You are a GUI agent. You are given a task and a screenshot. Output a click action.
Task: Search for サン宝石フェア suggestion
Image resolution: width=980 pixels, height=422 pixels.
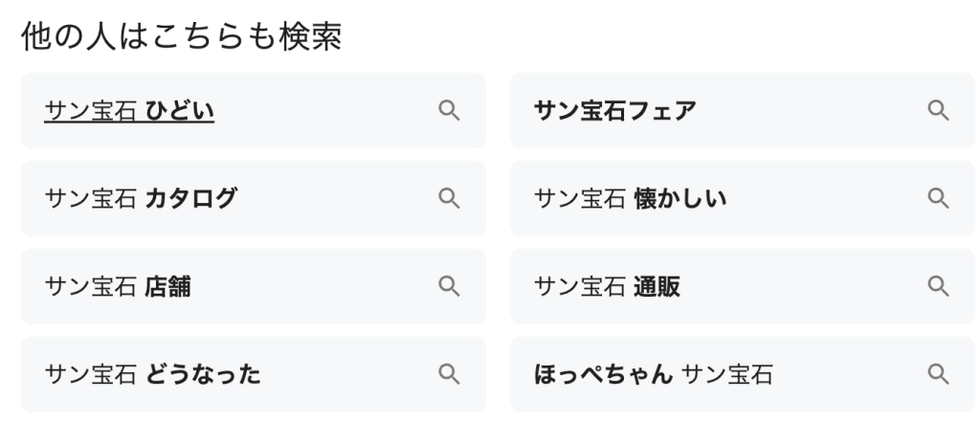[614, 111]
